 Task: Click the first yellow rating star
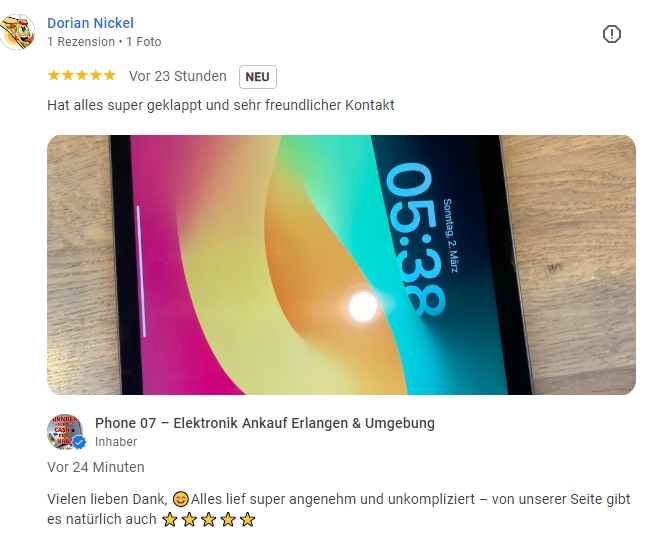(x=53, y=75)
